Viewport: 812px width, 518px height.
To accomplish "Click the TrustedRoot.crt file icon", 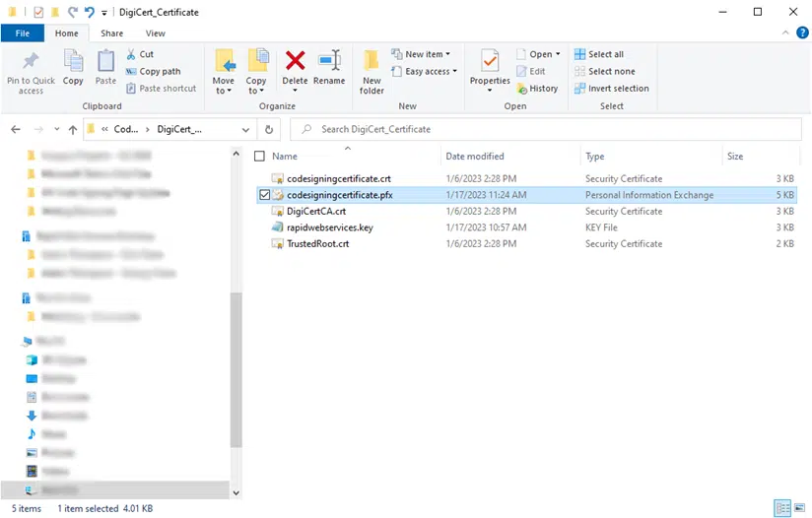I will [278, 243].
